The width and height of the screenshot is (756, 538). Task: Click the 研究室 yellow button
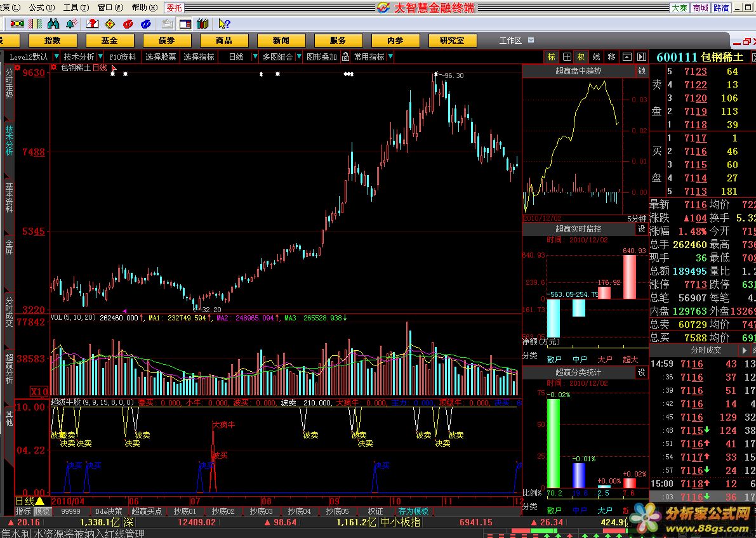tap(452, 41)
